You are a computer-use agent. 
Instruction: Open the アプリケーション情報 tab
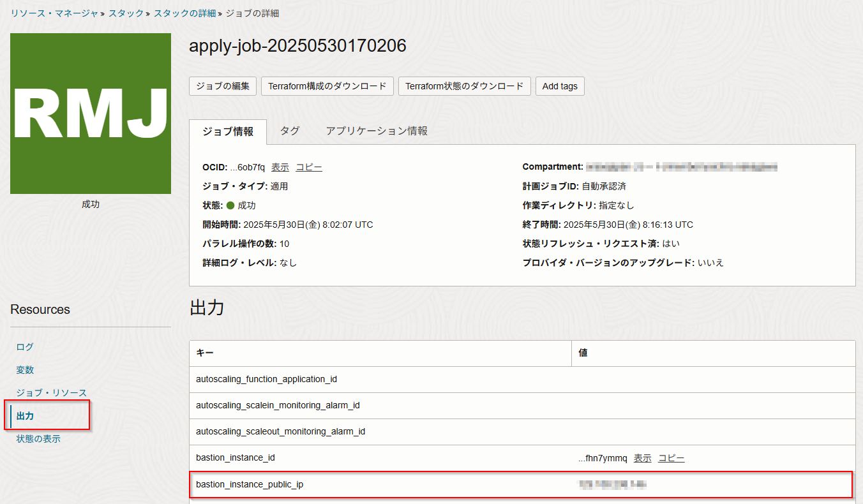pos(377,131)
